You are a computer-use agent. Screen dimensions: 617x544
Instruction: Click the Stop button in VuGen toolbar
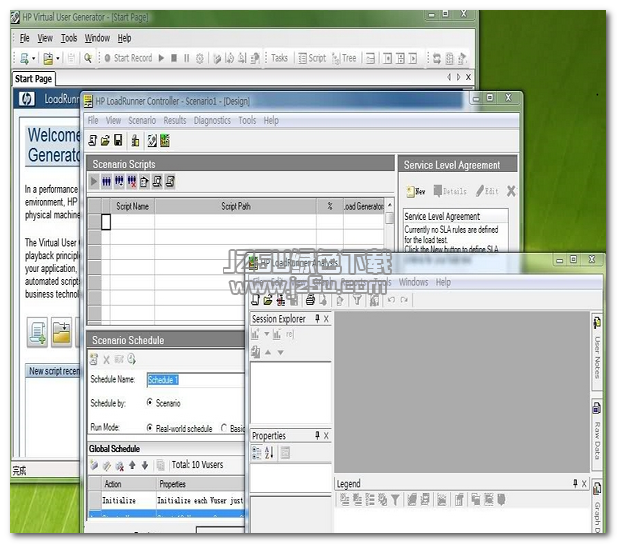(174, 58)
